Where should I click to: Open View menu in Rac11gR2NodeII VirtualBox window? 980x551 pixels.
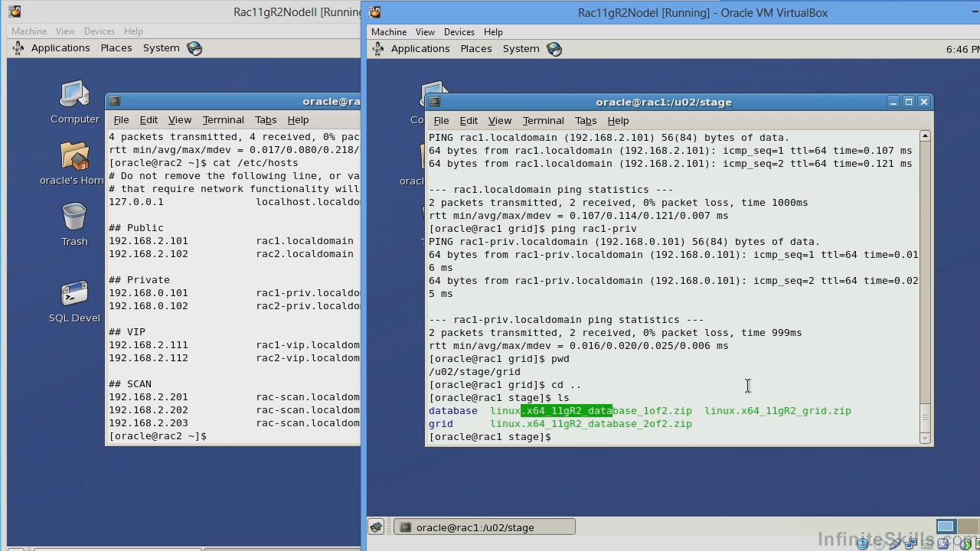(65, 31)
